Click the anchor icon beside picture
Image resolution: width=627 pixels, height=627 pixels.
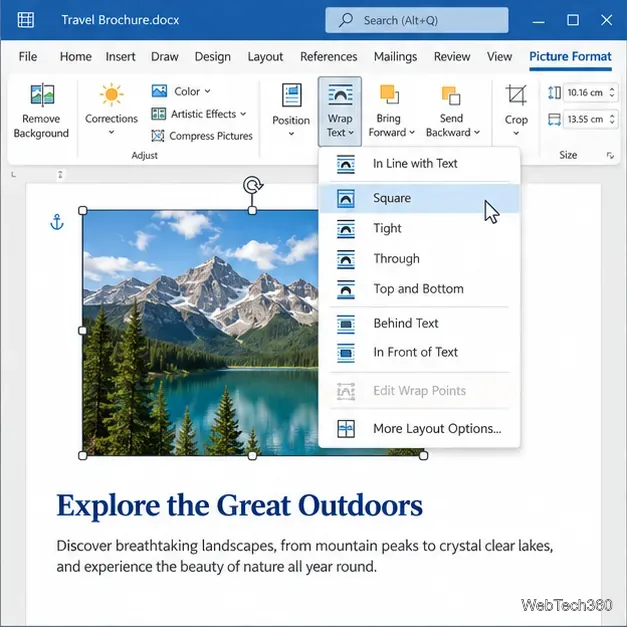[57, 222]
